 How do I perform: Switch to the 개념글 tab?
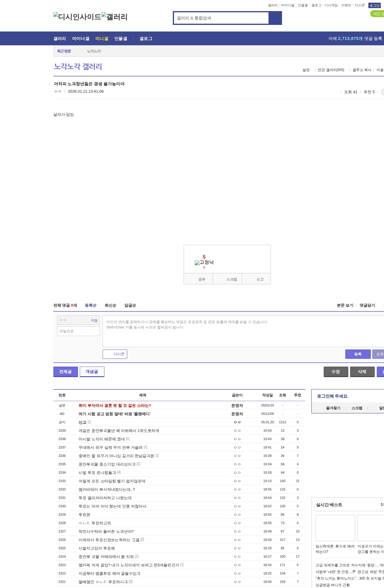(92, 372)
